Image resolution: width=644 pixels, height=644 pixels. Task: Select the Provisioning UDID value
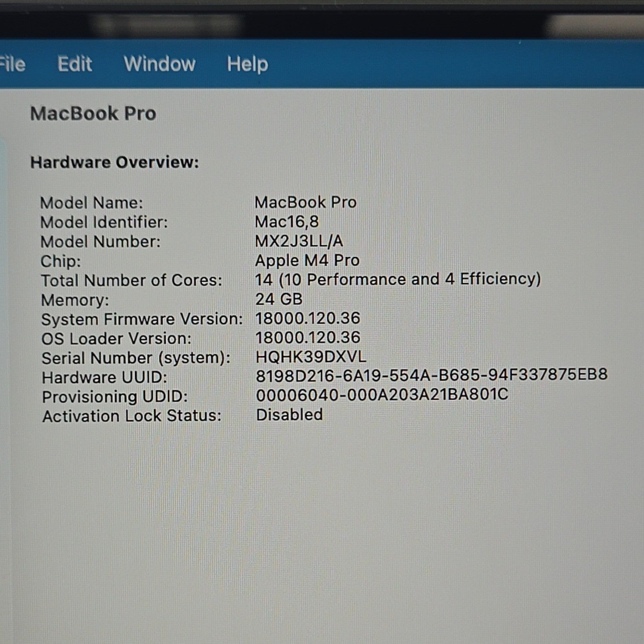click(x=382, y=395)
